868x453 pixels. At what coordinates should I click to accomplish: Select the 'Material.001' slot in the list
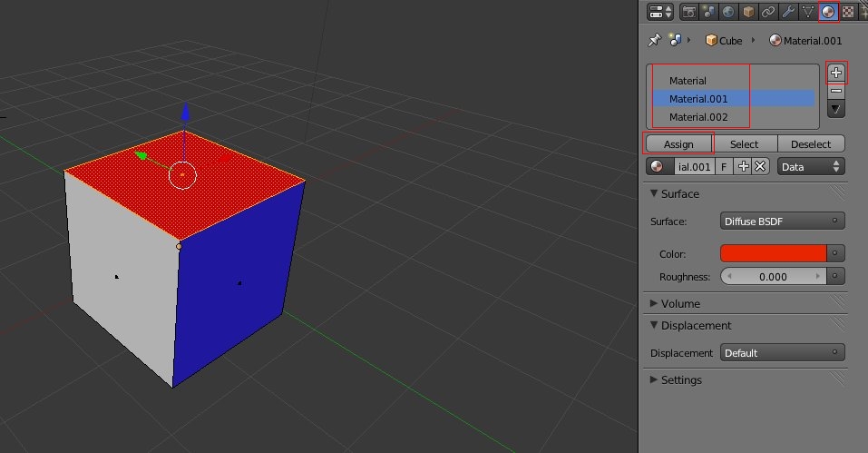tap(733, 99)
